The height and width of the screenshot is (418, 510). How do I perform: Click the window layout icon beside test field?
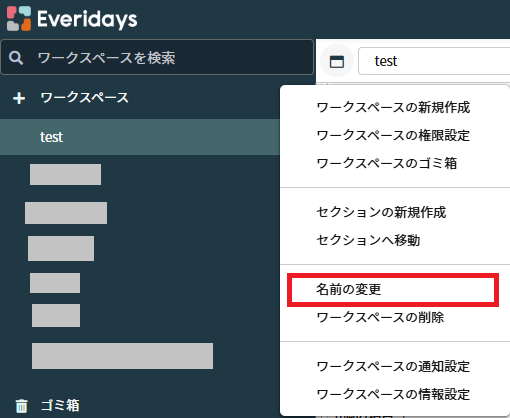(x=337, y=61)
